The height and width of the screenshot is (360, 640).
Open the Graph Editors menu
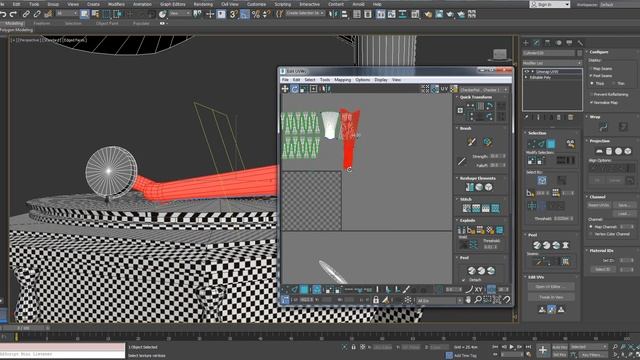[172, 4]
